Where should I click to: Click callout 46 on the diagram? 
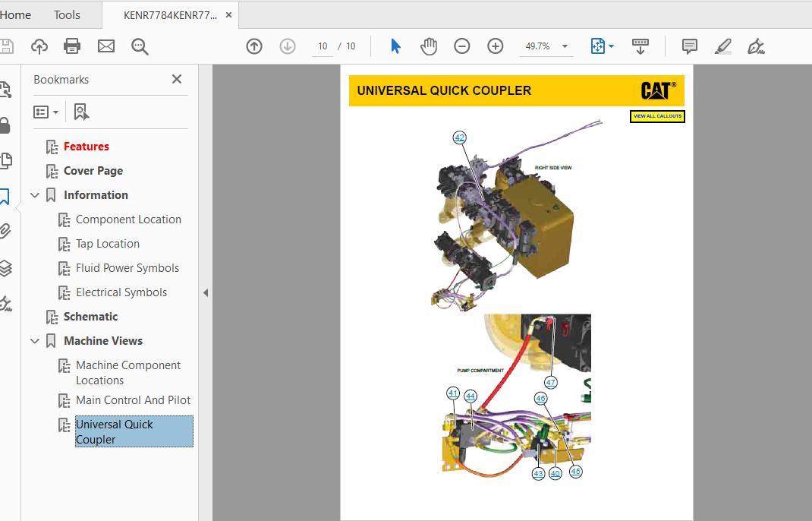(x=540, y=398)
